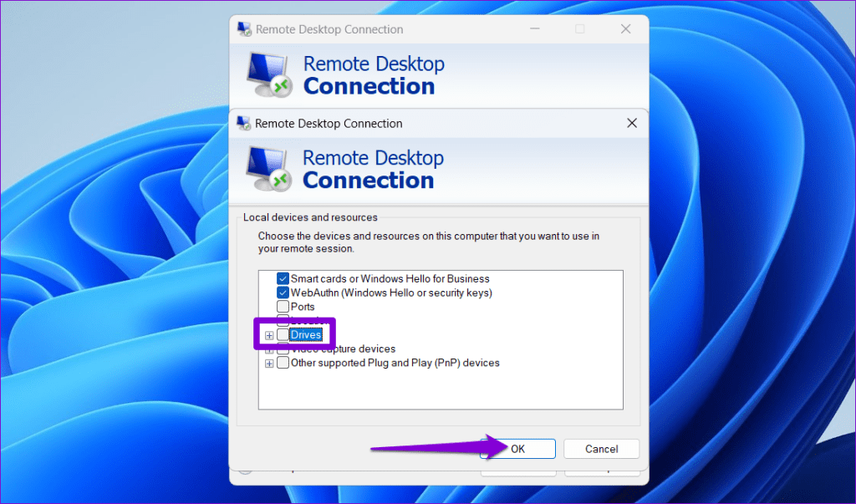Enable the Drives checkbox
The width and height of the screenshot is (856, 504).
pyautogui.click(x=283, y=333)
